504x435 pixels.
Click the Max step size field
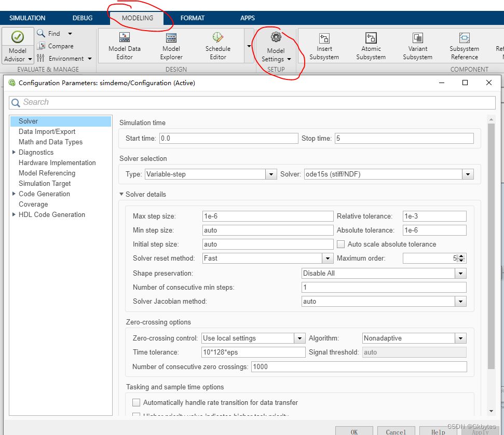[268, 216]
